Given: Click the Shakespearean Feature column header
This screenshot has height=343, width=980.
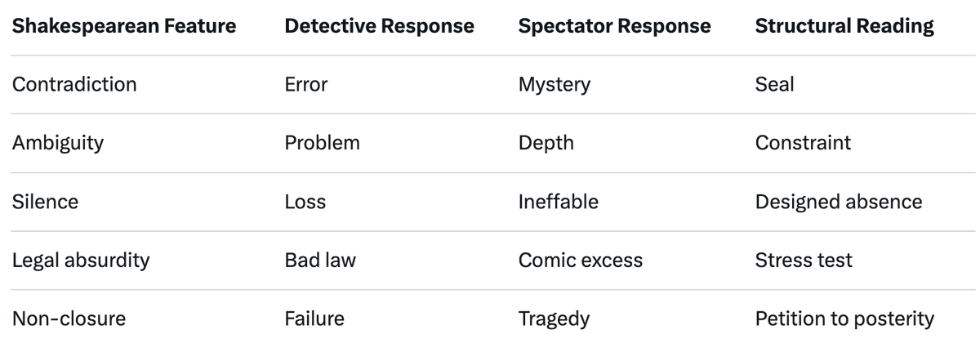Looking at the screenshot, I should pyautogui.click(x=124, y=26).
